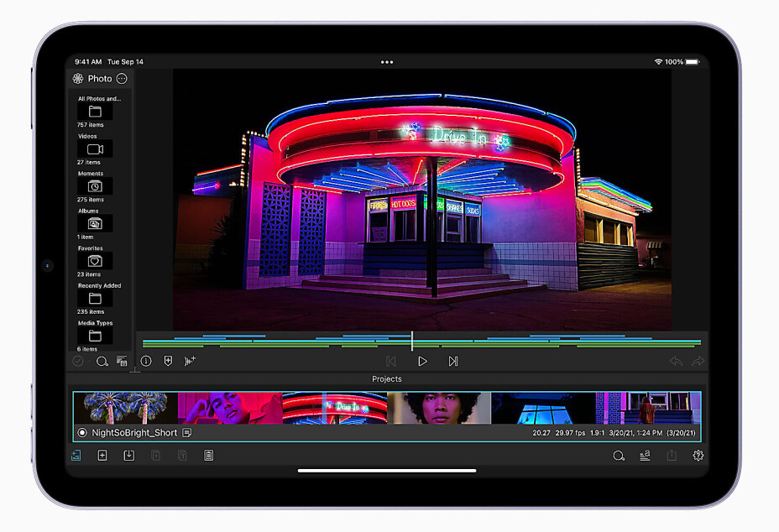The width and height of the screenshot is (779, 532).
Task: Open the Favorites heart folder
Action: point(95,261)
